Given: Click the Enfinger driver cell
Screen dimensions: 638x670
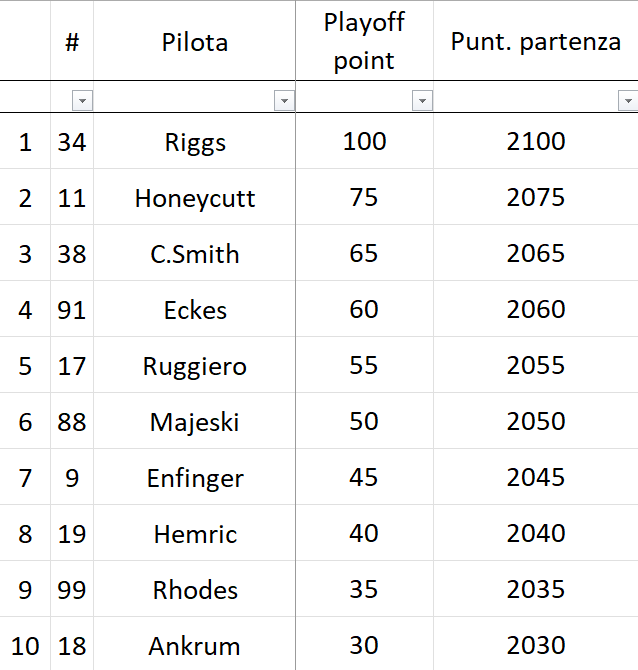Looking at the screenshot, I should 194,477.
